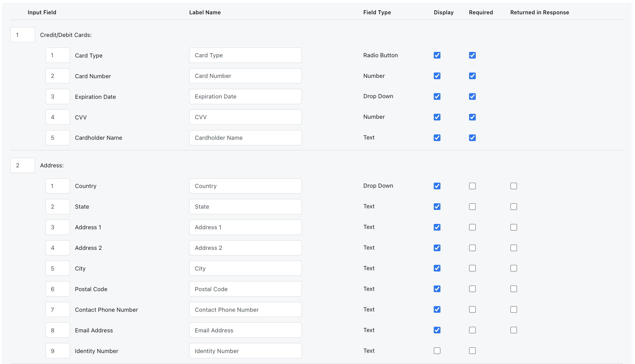
Task: Enable Returned in Response for Address 2
Action: 514,248
